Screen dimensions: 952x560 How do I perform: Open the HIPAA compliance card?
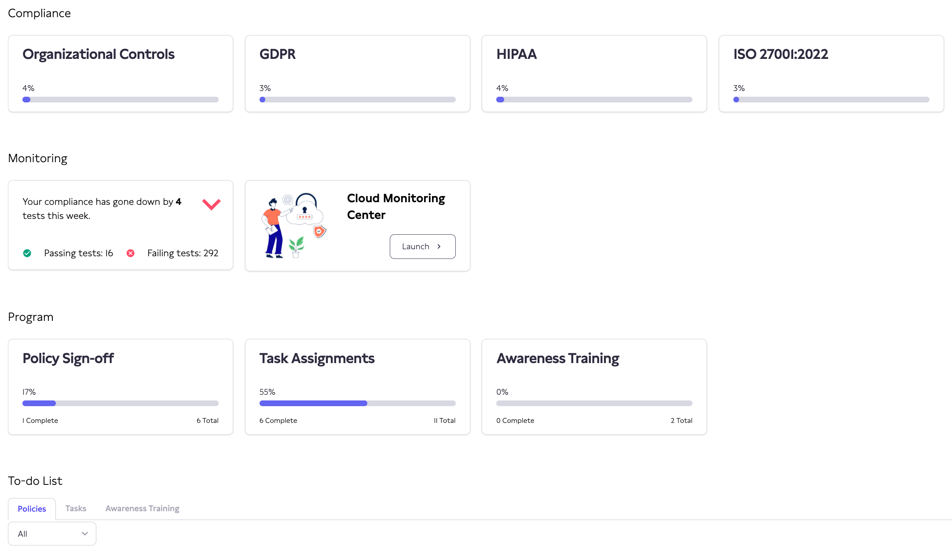594,74
